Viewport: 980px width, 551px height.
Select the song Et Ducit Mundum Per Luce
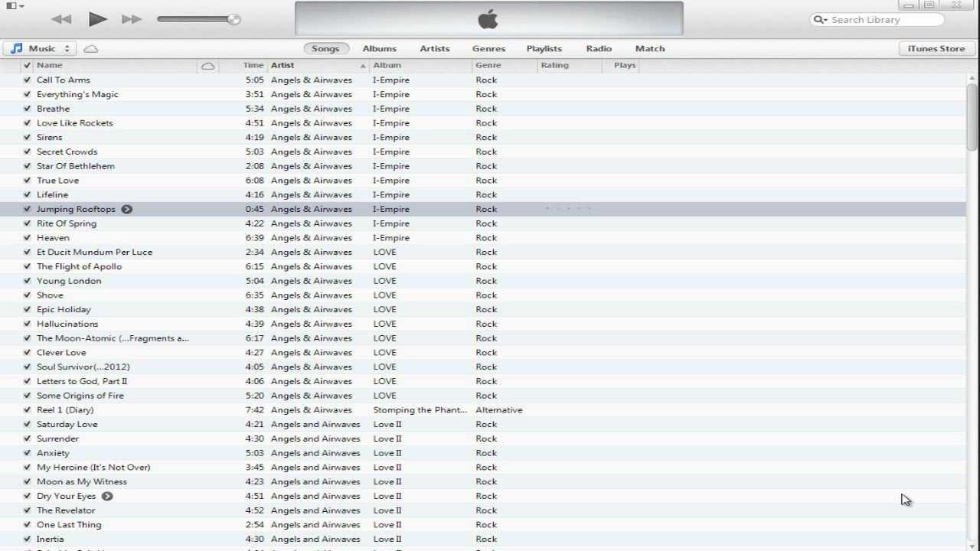click(x=95, y=252)
